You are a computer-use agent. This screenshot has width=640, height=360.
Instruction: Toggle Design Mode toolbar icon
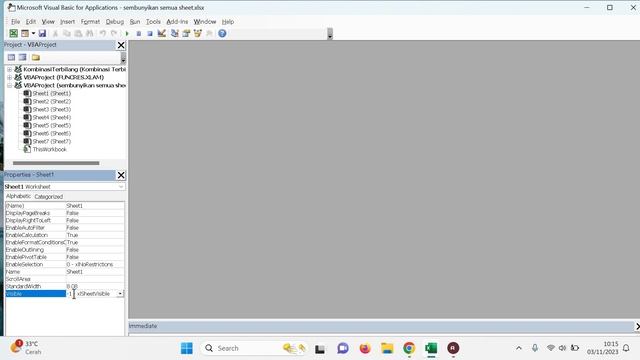pyautogui.click(x=162, y=33)
